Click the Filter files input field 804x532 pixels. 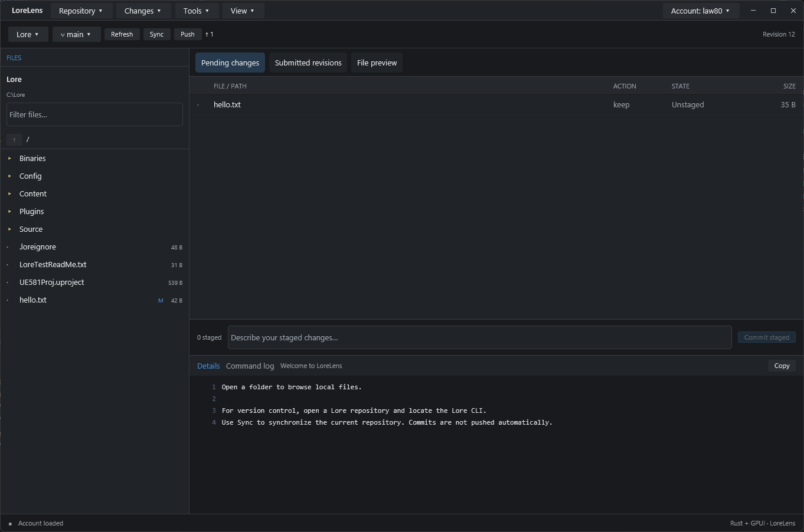tap(94, 114)
